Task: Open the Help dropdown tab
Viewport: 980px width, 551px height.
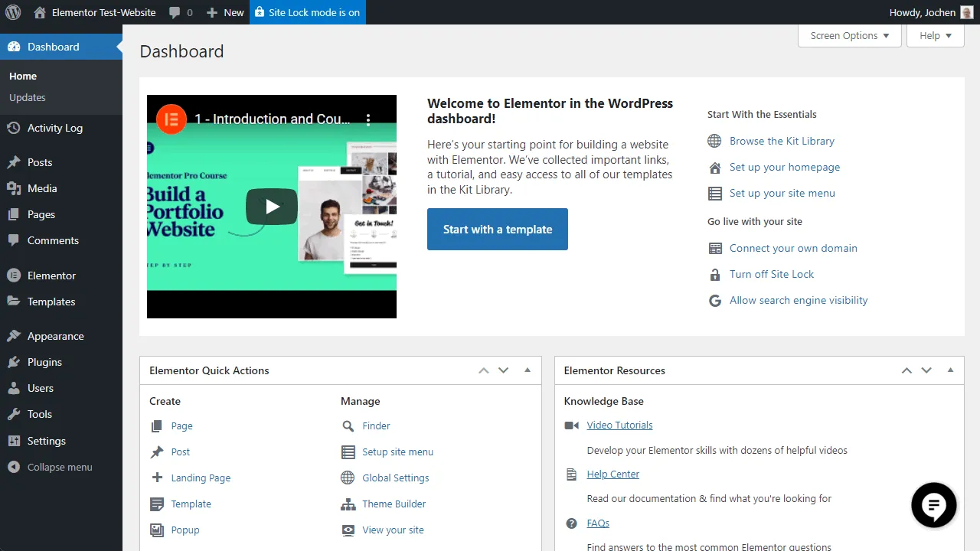Action: coord(936,35)
